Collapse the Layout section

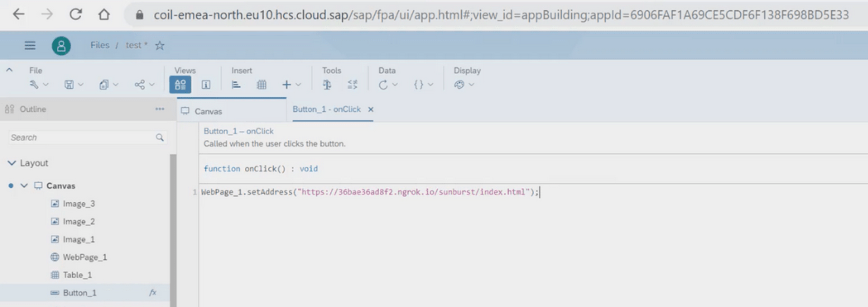(x=12, y=163)
